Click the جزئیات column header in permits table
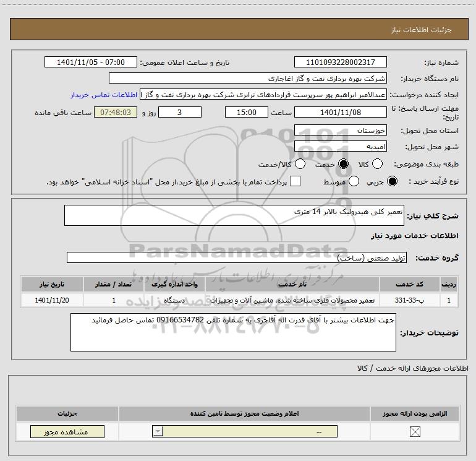The height and width of the screenshot is (461, 476). 67,413
